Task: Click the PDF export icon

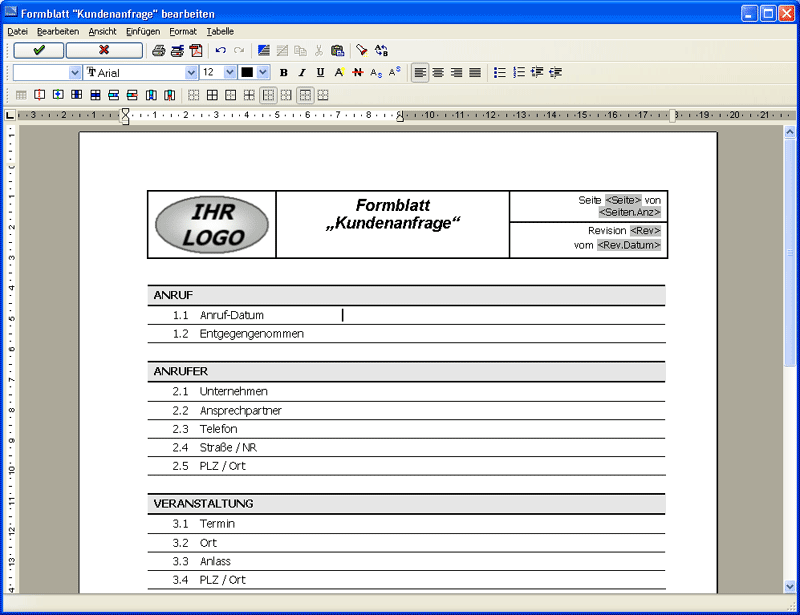Action: (x=196, y=50)
